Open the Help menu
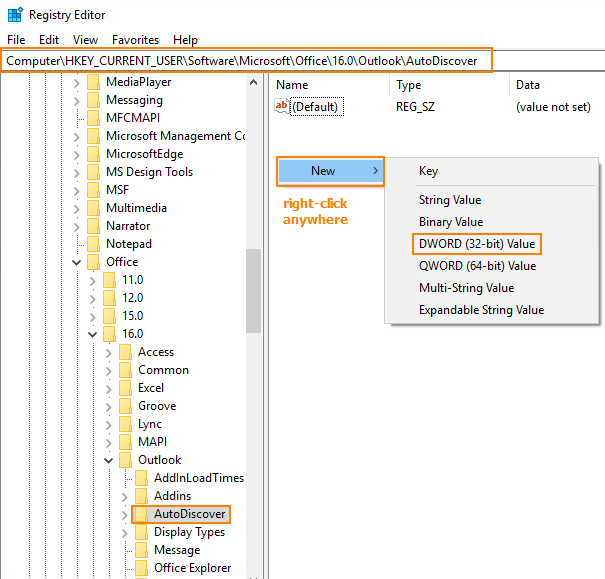This screenshot has height=579, width=605. click(185, 40)
